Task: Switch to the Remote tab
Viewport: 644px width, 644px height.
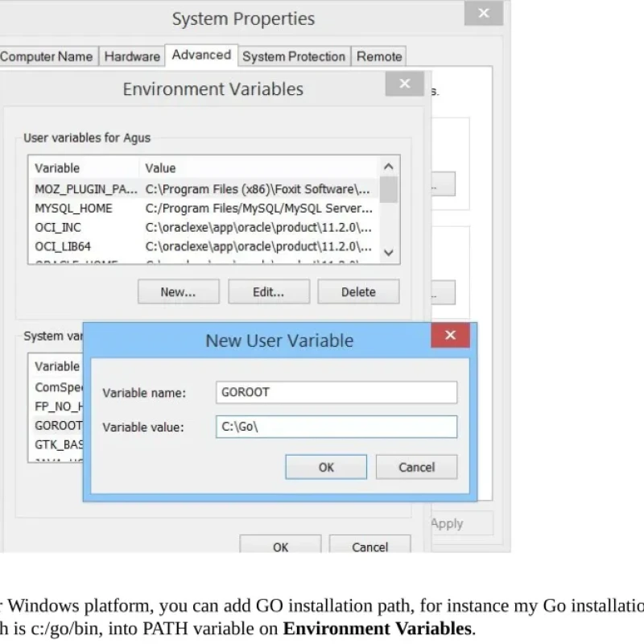Action: click(379, 56)
